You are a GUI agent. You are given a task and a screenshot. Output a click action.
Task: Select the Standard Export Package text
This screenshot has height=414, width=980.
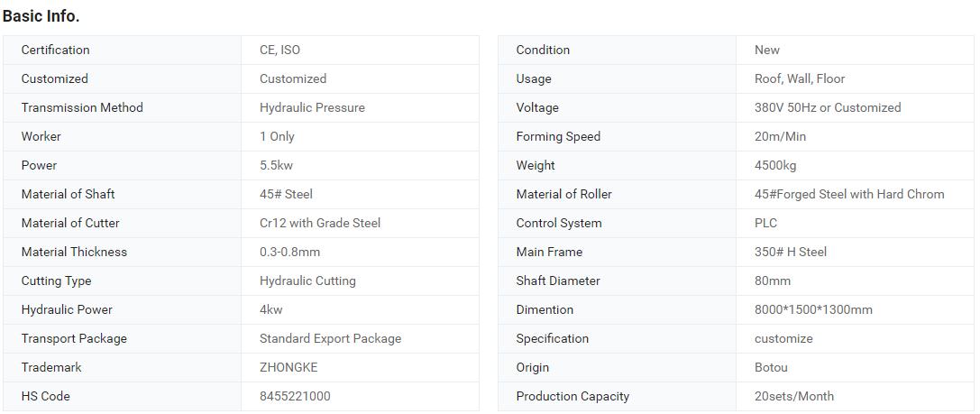point(331,338)
